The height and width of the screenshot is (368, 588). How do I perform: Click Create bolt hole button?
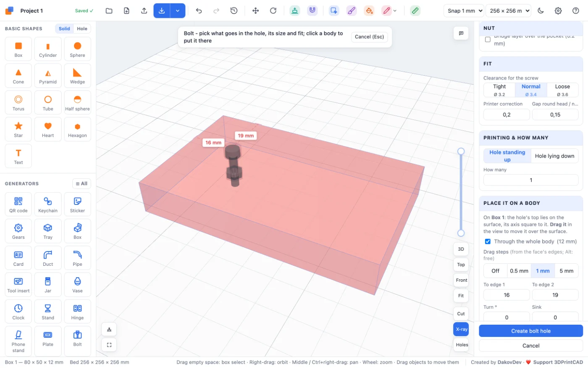(x=531, y=331)
